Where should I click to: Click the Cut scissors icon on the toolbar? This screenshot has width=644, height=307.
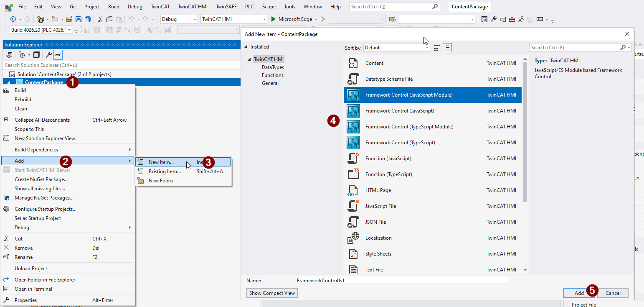100,19
